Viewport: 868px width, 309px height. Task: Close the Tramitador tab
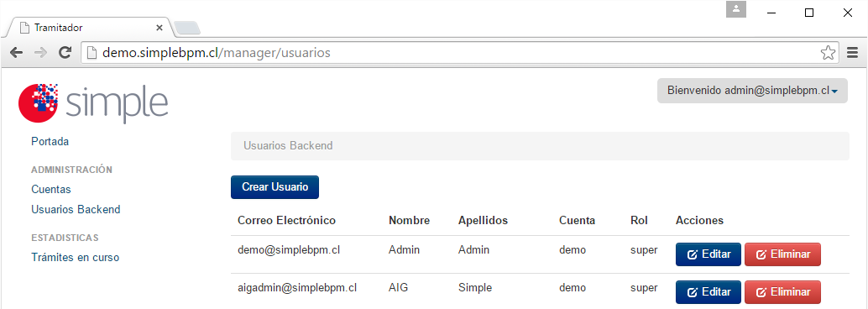point(159,28)
